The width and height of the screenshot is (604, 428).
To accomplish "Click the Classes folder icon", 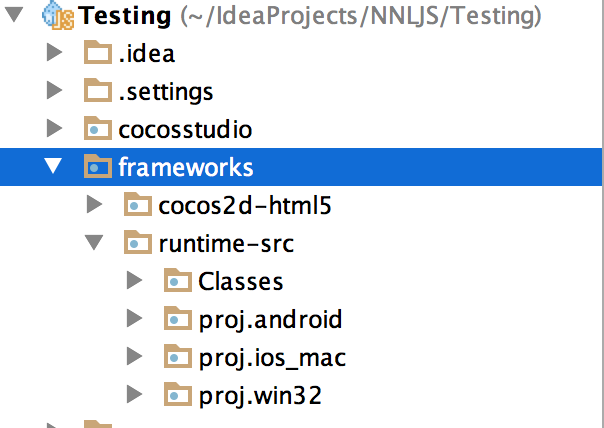I will pyautogui.click(x=177, y=281).
